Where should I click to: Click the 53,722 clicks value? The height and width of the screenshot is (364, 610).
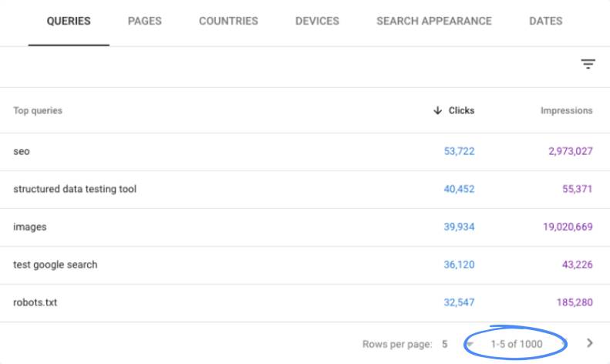click(x=459, y=152)
